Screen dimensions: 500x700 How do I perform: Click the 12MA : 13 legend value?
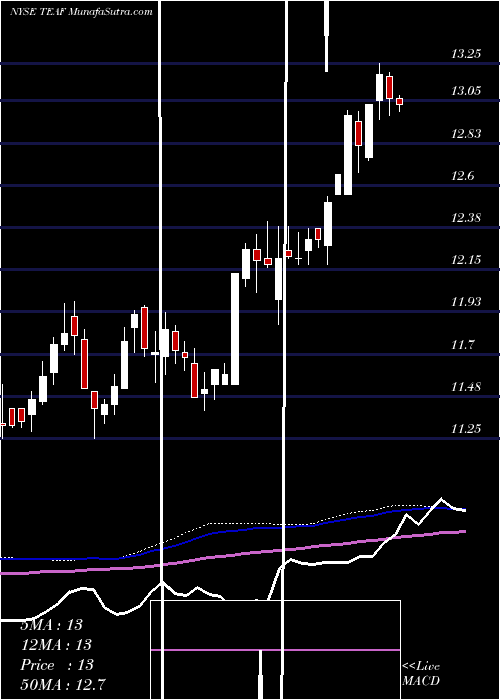pos(56,644)
